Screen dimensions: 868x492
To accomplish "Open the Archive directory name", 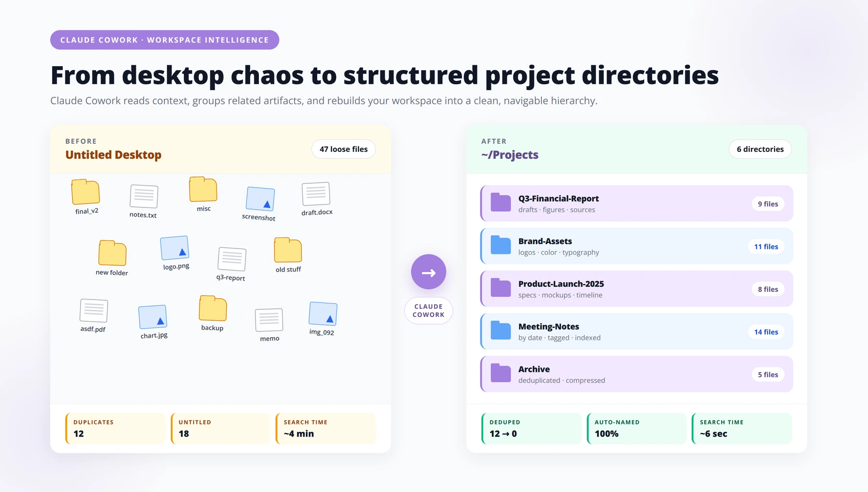I will coord(534,369).
